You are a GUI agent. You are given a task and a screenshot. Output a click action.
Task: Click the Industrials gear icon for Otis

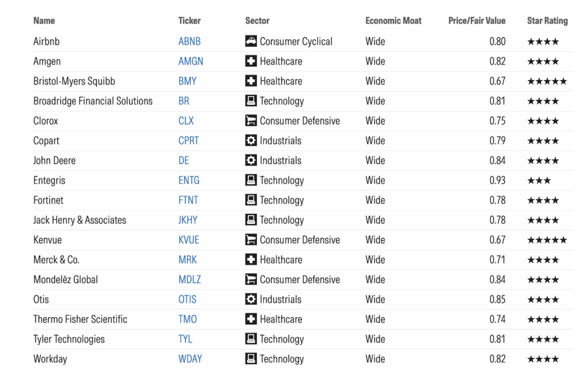(251, 299)
